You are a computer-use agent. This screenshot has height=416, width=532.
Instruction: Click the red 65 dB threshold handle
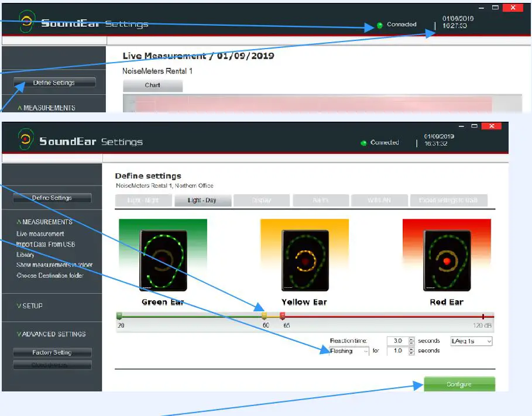tap(282, 316)
